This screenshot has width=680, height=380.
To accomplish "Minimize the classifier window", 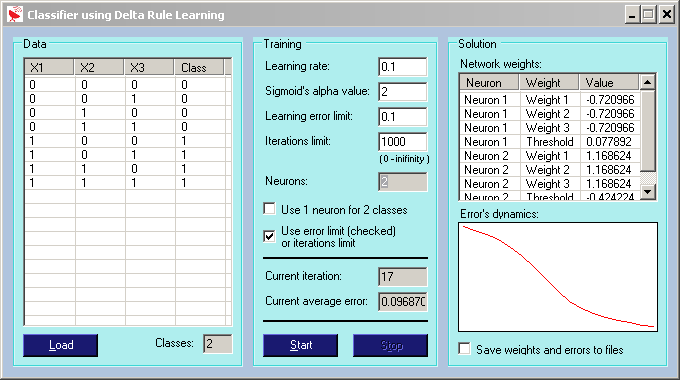I will click(632, 15).
